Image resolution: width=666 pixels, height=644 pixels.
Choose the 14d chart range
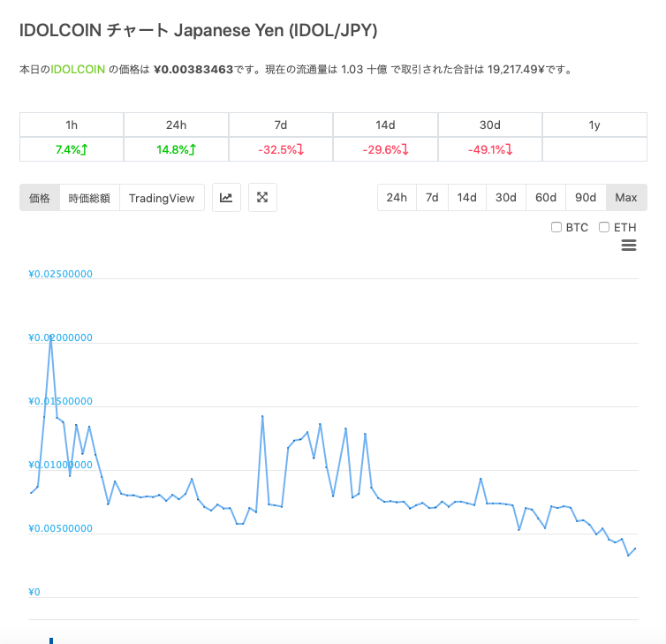(x=466, y=197)
